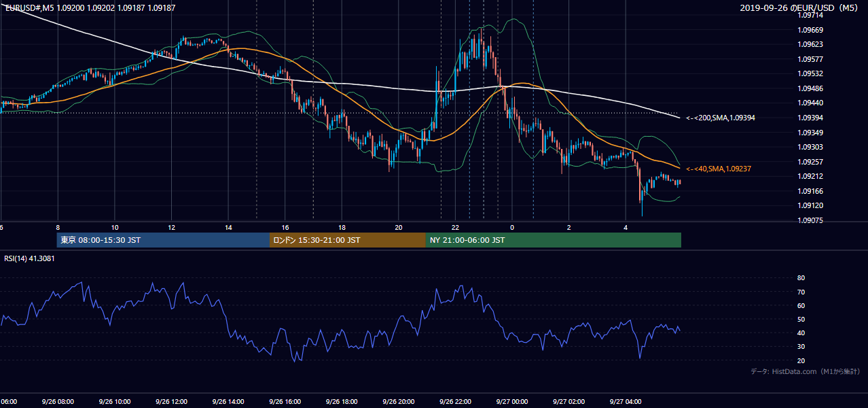Select the 40 SMA value label 1.09237
The image size is (868, 408).
(x=718, y=169)
